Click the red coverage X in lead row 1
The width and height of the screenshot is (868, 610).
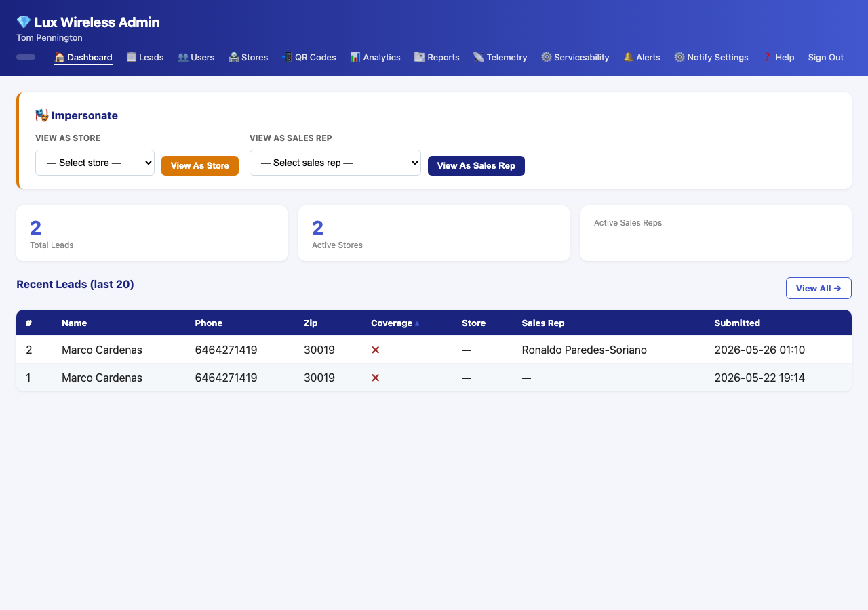376,378
